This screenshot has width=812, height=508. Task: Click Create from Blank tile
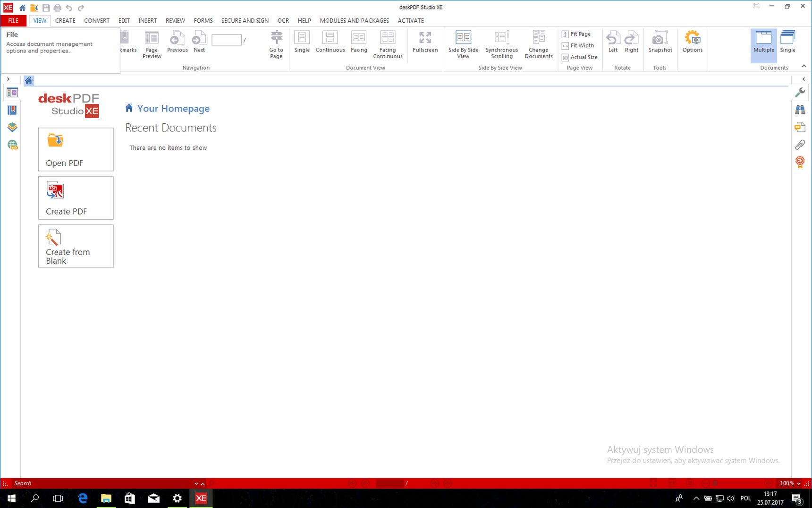click(76, 246)
